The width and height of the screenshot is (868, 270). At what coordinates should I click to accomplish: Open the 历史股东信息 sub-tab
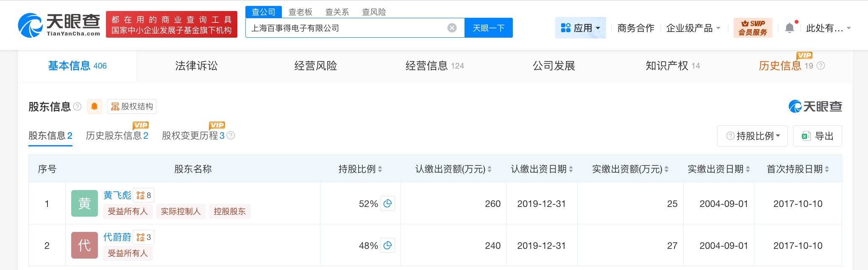point(117,135)
